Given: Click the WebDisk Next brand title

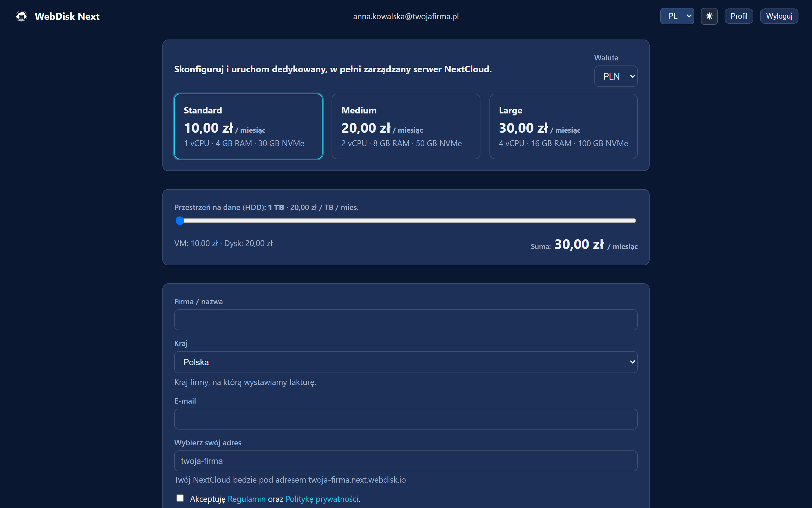Looking at the screenshot, I should click(x=67, y=16).
